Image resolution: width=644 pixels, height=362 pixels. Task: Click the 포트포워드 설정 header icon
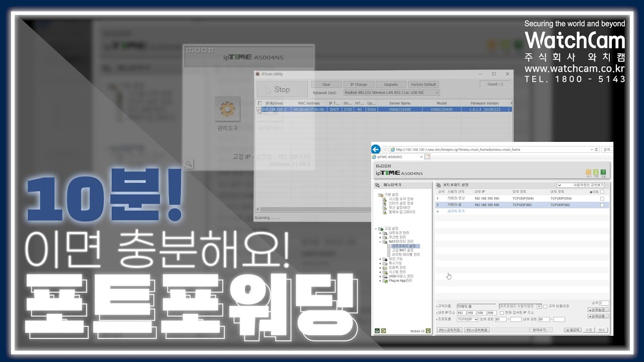438,185
